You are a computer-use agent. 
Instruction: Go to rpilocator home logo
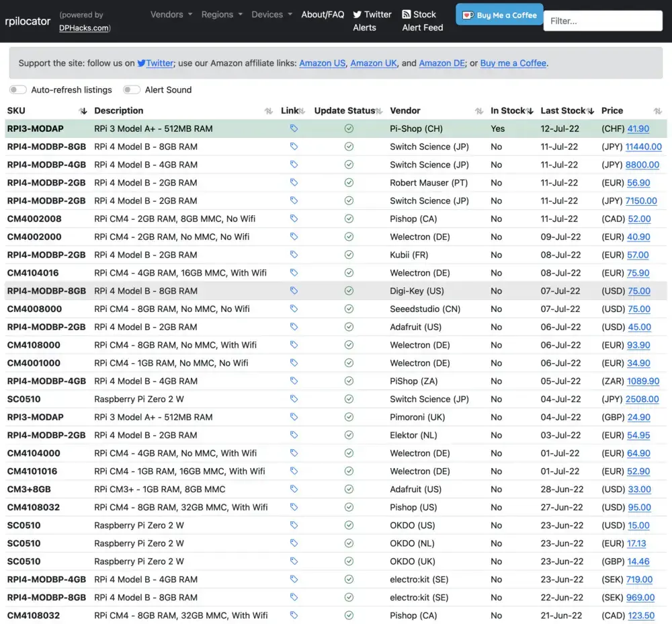click(28, 21)
